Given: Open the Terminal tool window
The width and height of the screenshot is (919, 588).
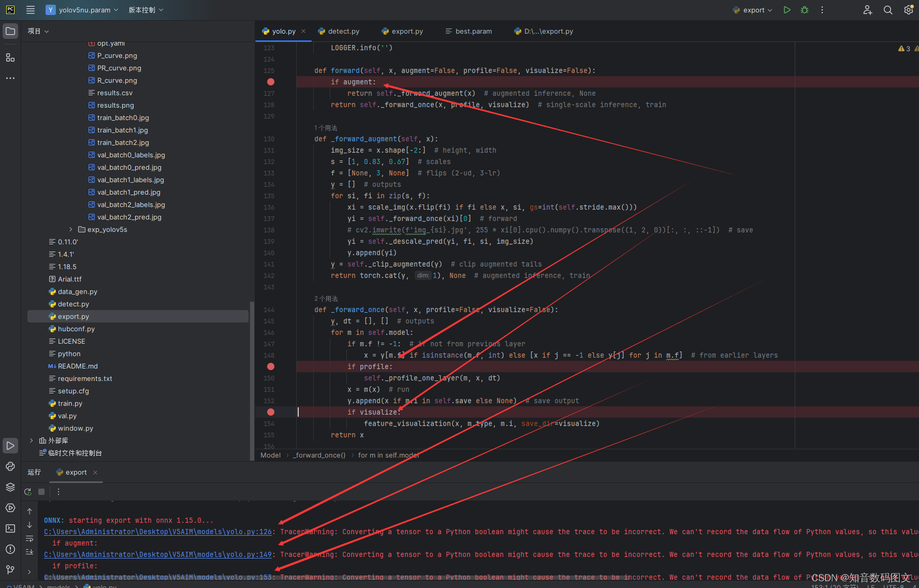Looking at the screenshot, I should coord(10,528).
